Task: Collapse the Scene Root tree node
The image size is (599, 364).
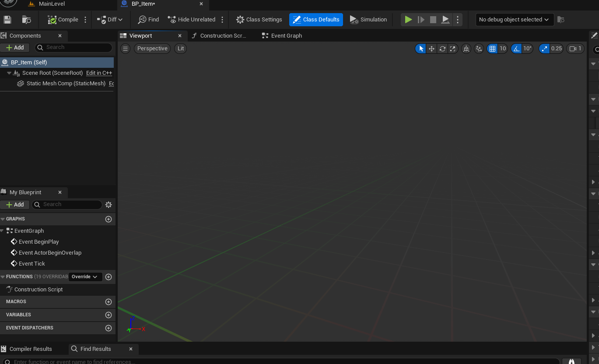Action: 9,73
